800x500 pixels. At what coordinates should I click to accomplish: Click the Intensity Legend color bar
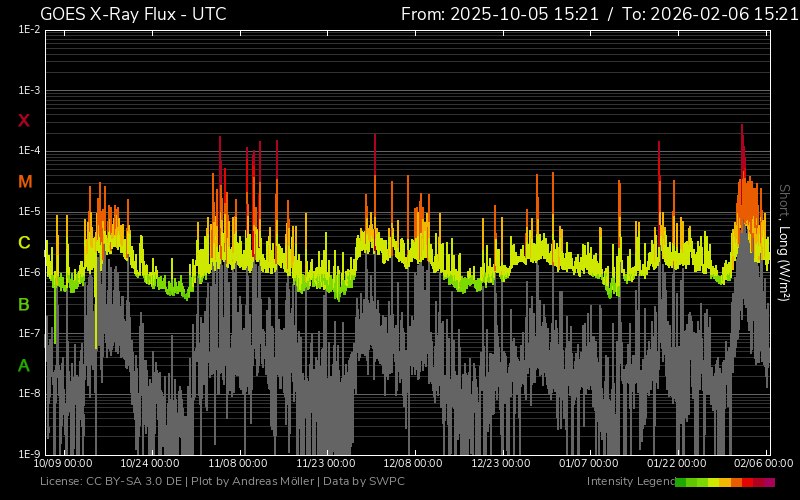[724, 482]
